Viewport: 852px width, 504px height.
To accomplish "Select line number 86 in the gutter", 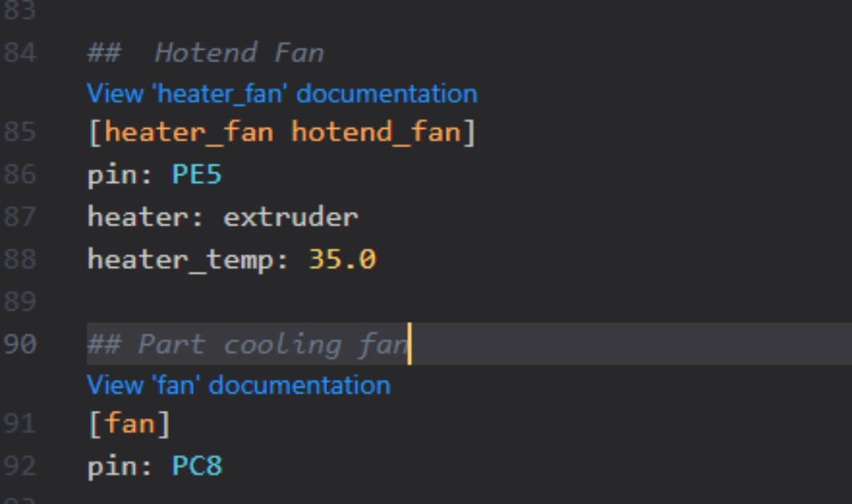I will pyautogui.click(x=20, y=175).
